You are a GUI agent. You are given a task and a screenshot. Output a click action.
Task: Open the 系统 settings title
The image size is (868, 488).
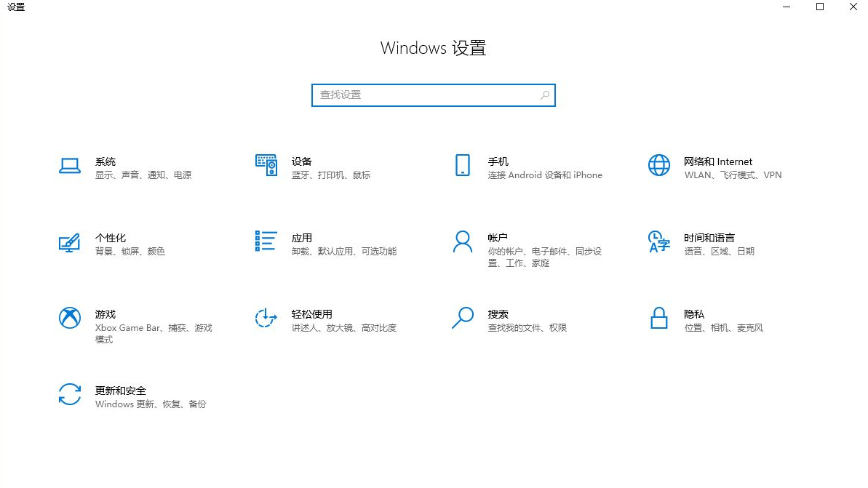point(105,161)
